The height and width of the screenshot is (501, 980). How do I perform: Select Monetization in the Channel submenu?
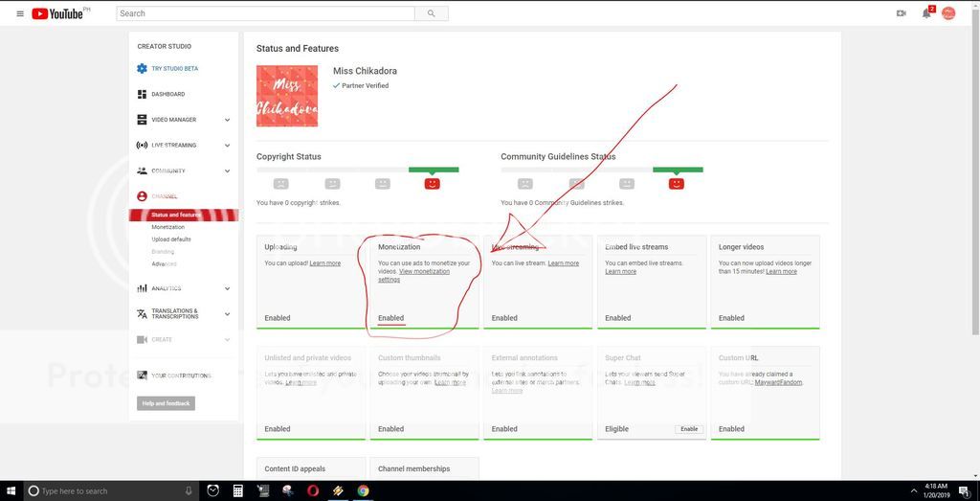pos(167,227)
